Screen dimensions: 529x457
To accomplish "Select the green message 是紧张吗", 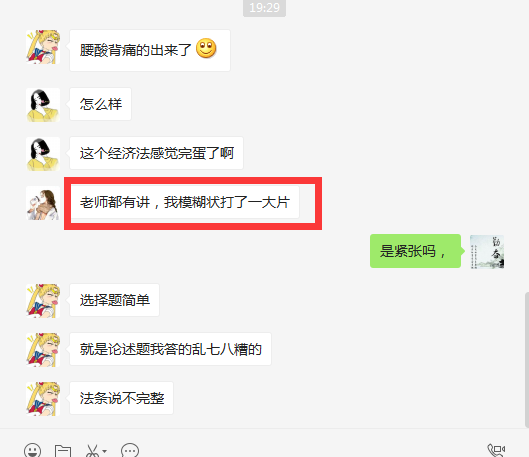I will click(x=415, y=251).
